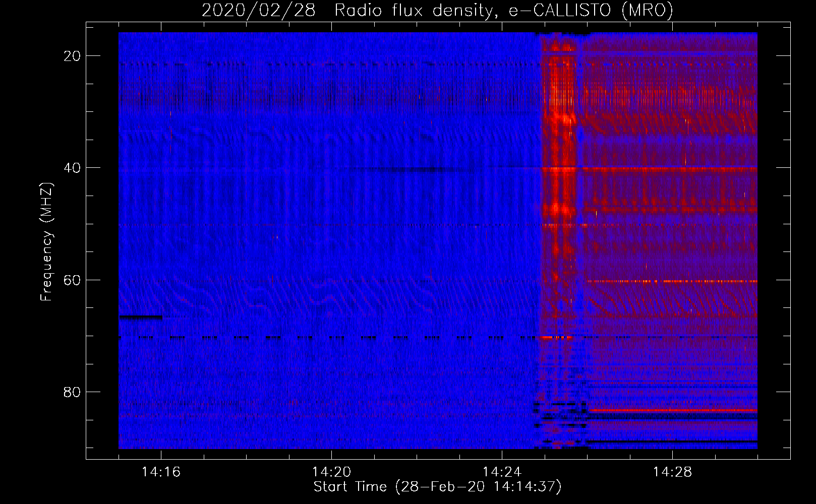Click the 'Start Time (28-Feb-20 14:14:37)' label
816x504 pixels.
(x=437, y=487)
